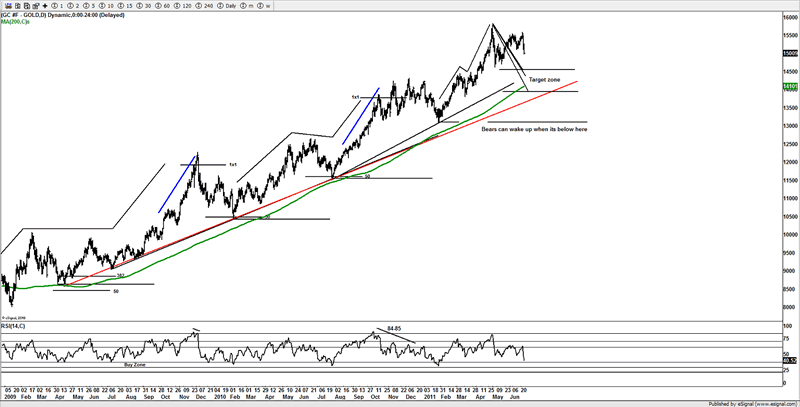
Task: Click the page layout toolbar icon
Action: 17,6
